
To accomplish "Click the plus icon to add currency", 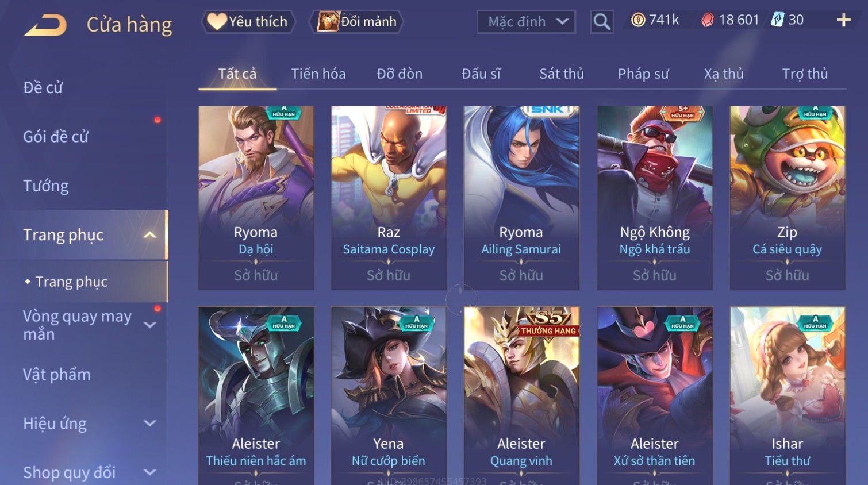I will (x=843, y=20).
